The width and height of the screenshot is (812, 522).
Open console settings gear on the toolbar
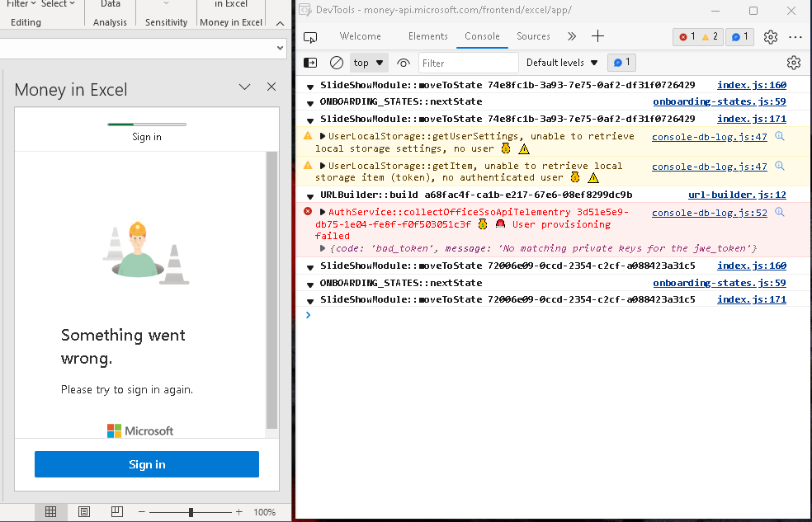coord(793,63)
